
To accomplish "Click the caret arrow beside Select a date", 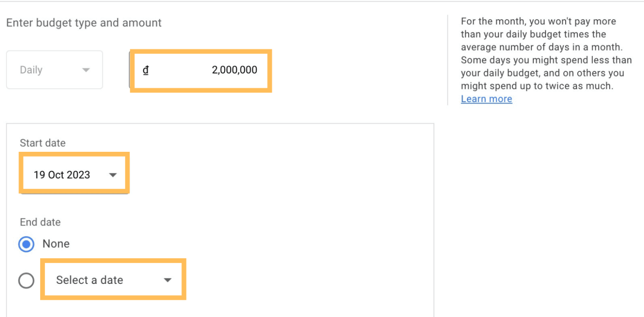I will [168, 280].
